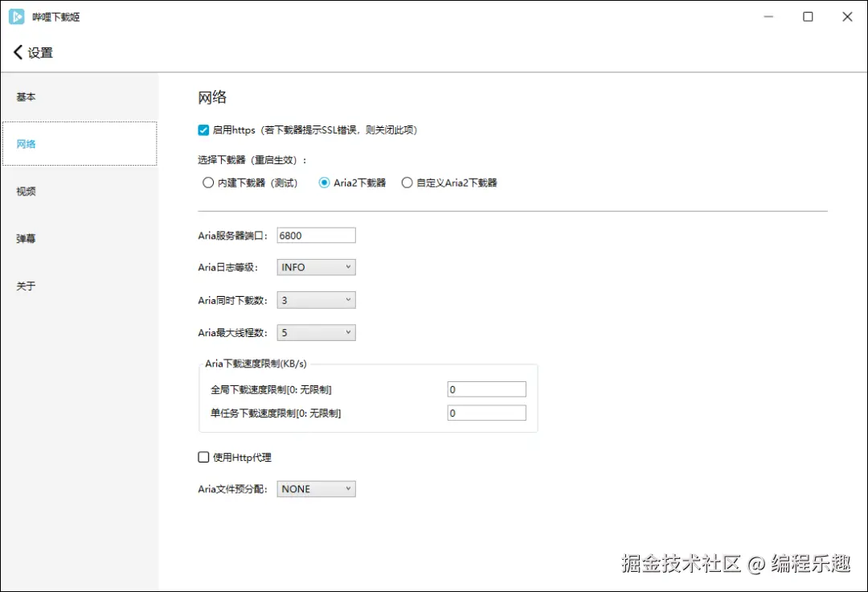Expand the Aria同时下载数 dropdown
This screenshot has height=592, width=868.
point(316,299)
